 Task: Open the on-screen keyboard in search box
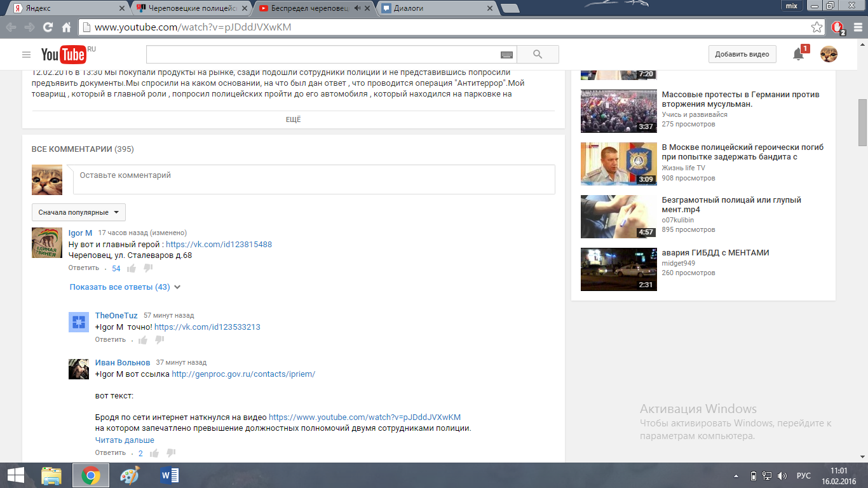pos(506,55)
